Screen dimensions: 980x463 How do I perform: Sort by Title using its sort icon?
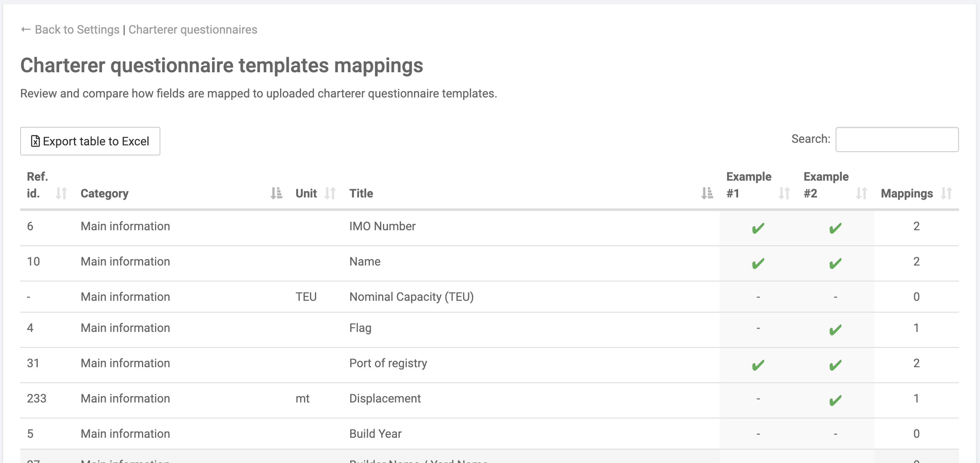click(x=707, y=193)
